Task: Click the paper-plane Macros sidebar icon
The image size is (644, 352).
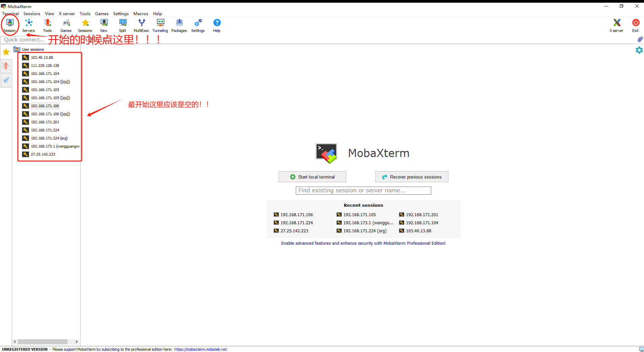Action: point(6,80)
